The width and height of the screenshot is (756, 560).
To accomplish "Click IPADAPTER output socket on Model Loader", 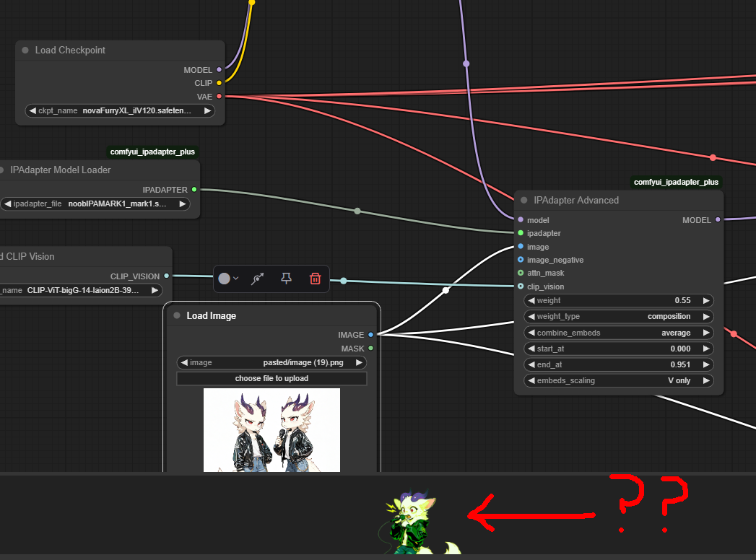I will click(194, 189).
